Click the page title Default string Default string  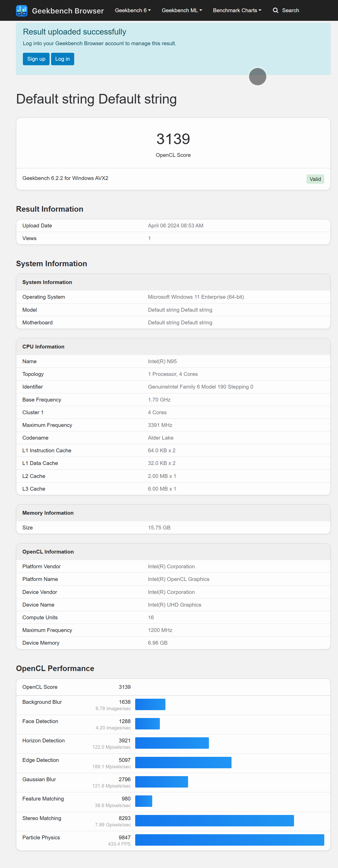tap(97, 99)
